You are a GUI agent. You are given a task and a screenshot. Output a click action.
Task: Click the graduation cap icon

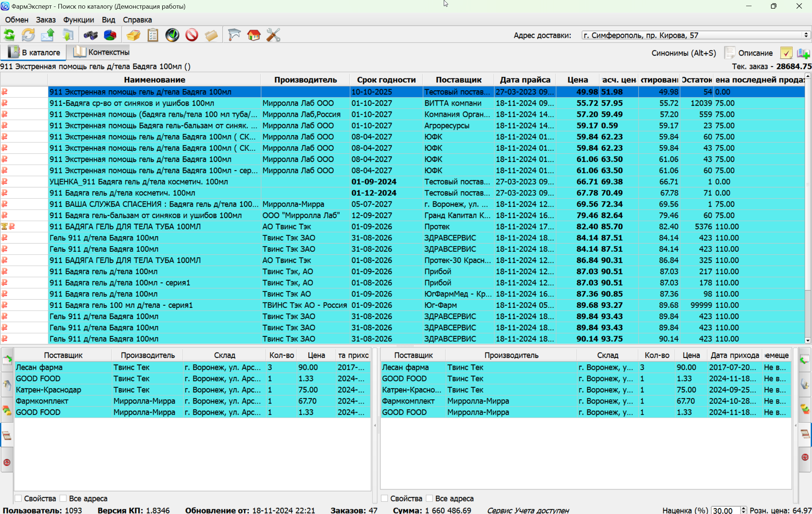[234, 35]
